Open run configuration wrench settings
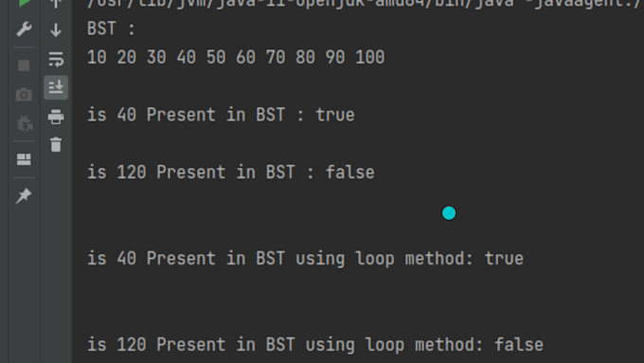Image resolution: width=644 pixels, height=363 pixels. coord(24,29)
